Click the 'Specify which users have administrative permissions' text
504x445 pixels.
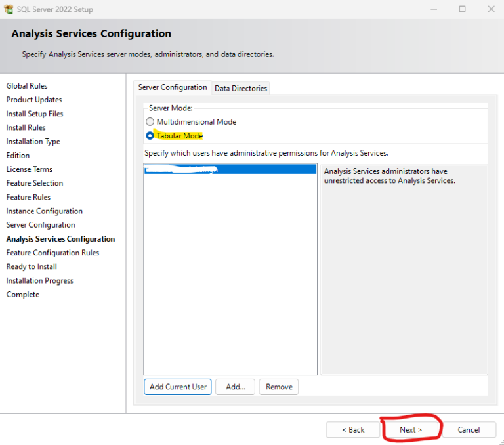(266, 153)
